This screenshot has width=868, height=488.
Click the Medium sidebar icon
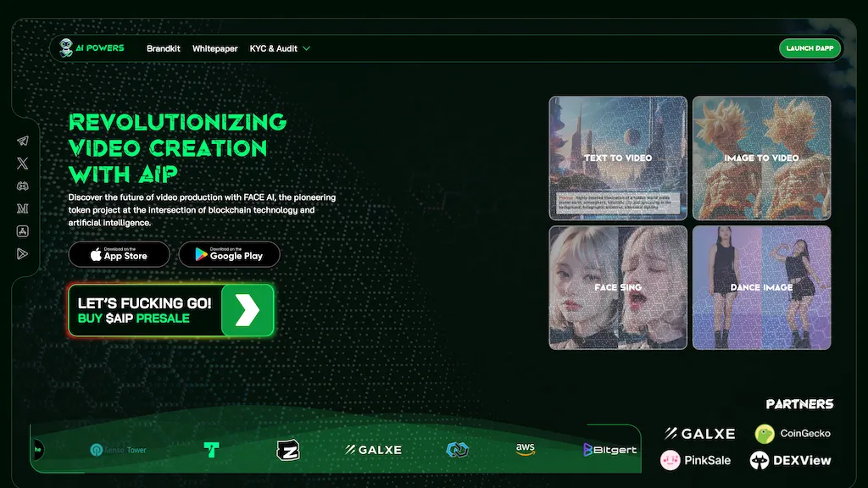point(22,208)
